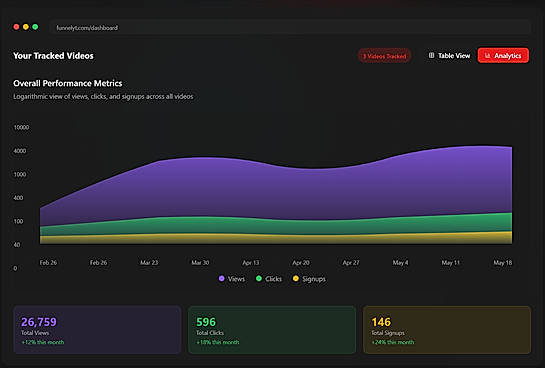The height and width of the screenshot is (368, 545).
Task: Open the 596 Total Clicks card
Action: 272,330
